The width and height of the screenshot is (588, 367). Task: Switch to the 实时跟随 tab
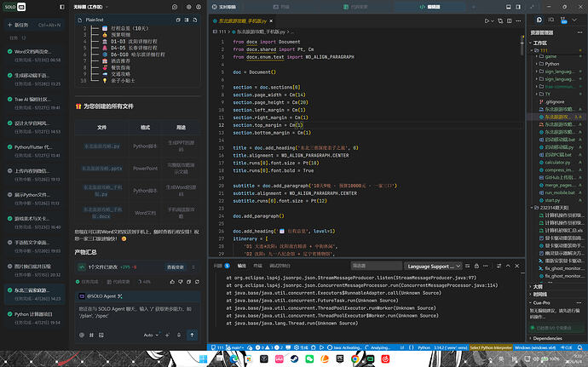[224, 7]
